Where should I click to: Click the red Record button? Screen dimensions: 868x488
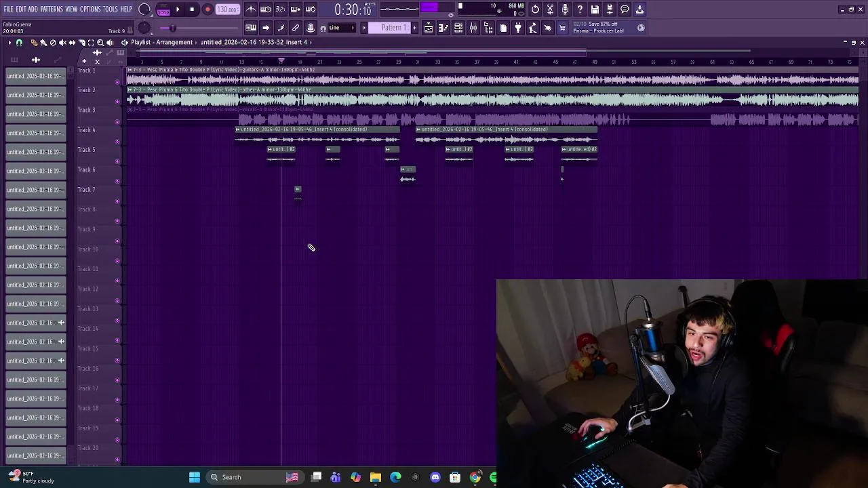(208, 9)
